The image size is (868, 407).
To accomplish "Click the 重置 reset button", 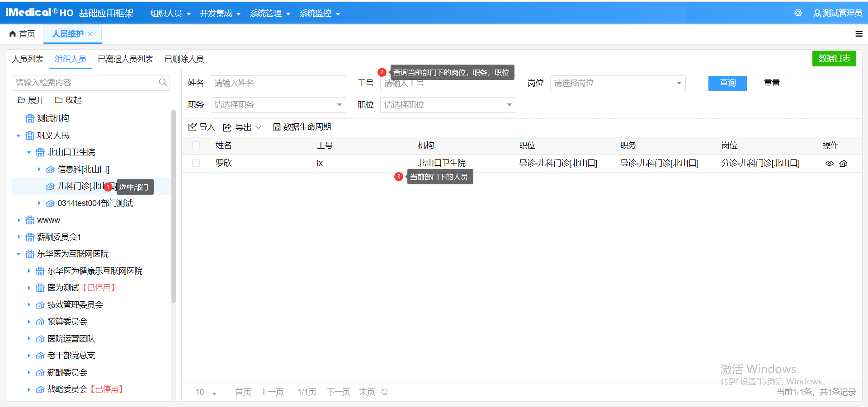I will [x=772, y=83].
